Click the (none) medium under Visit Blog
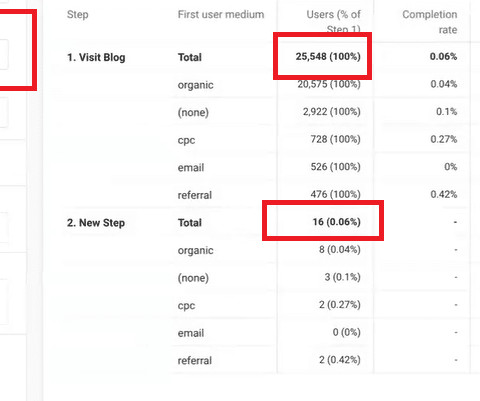Image resolution: width=480 pixels, height=401 pixels. [x=193, y=112]
